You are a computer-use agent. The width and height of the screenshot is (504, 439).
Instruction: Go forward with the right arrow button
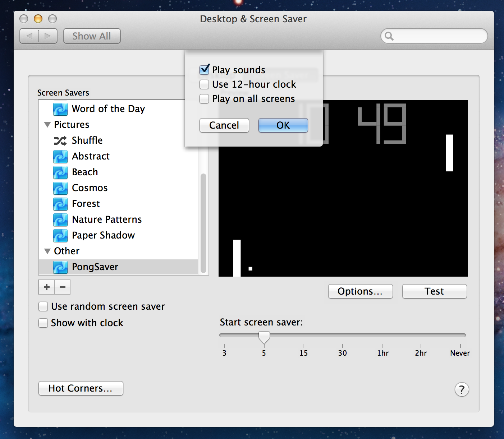pyautogui.click(x=48, y=36)
